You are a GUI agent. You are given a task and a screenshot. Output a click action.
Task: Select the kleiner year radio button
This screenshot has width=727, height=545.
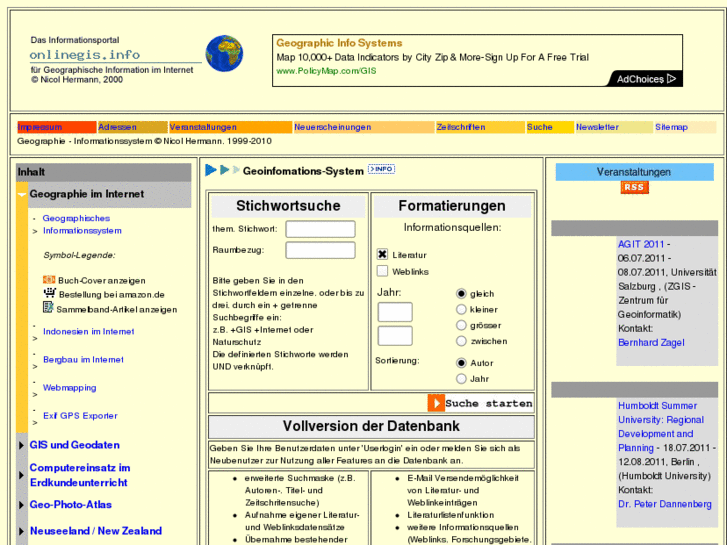coord(461,309)
